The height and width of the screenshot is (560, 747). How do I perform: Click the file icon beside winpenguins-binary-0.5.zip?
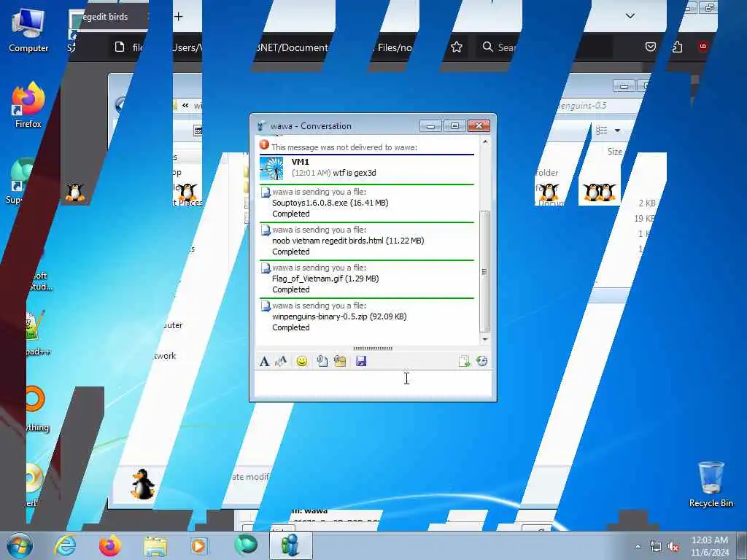tap(266, 306)
